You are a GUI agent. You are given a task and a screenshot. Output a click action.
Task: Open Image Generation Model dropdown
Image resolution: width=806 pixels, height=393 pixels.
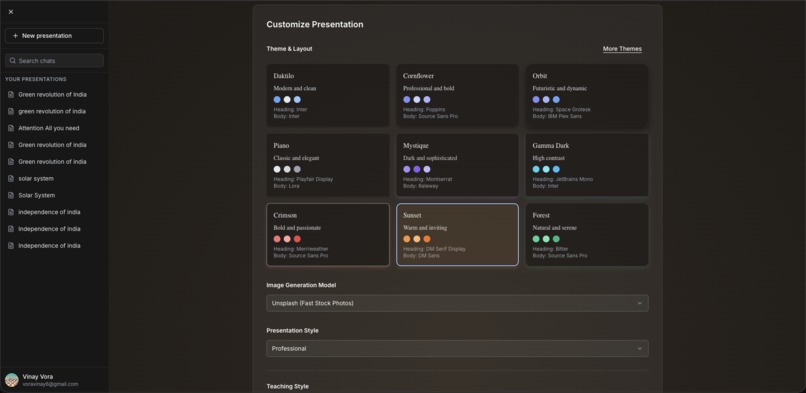point(457,303)
